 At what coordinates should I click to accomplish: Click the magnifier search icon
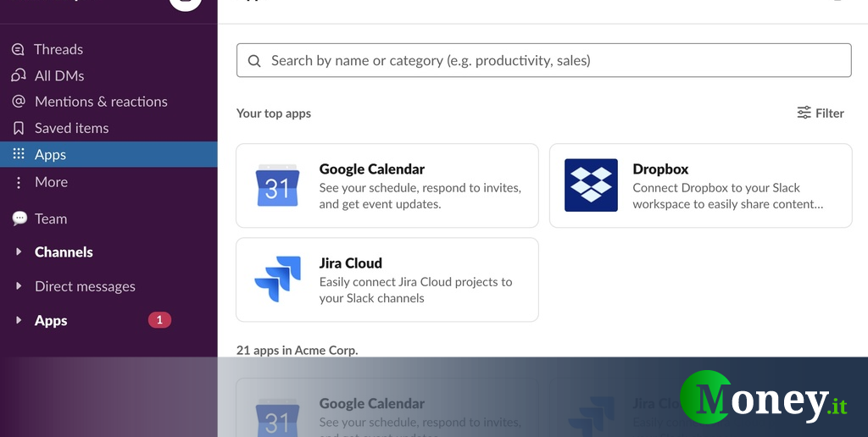[x=254, y=61]
